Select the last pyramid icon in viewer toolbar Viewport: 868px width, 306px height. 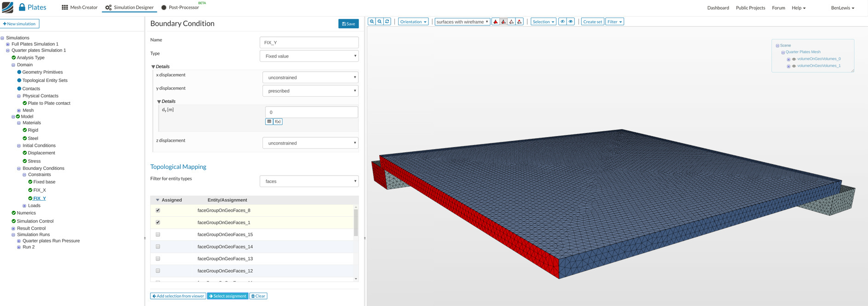520,22
